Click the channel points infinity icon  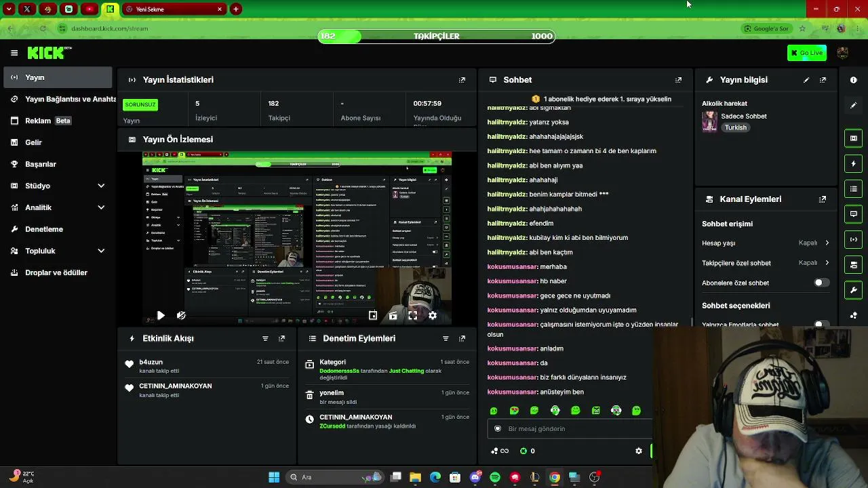click(500, 451)
